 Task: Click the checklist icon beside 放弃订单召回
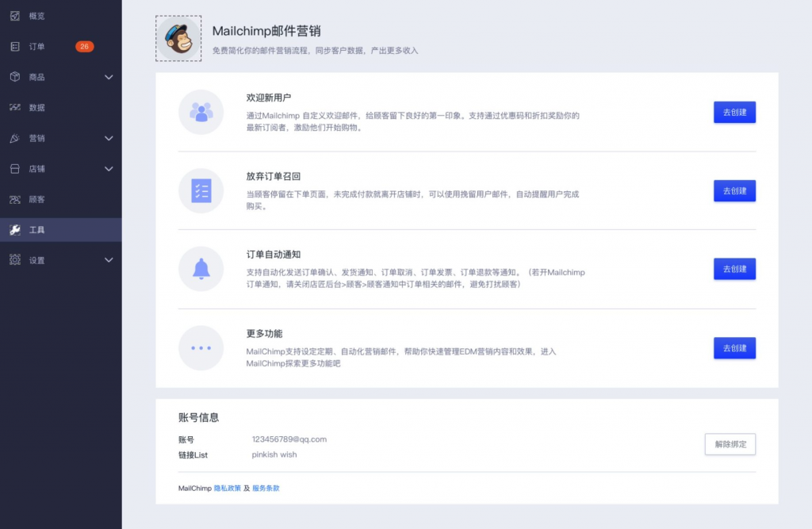[201, 192]
